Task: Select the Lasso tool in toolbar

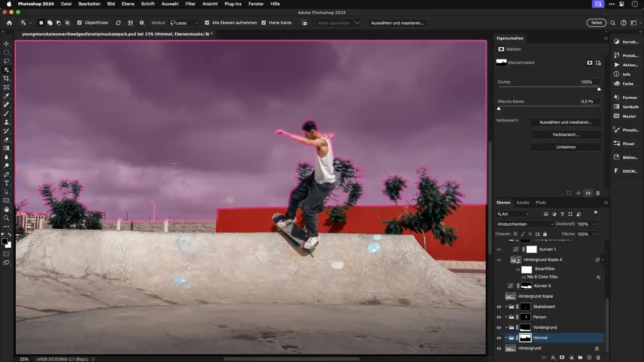Action: pos(6,61)
